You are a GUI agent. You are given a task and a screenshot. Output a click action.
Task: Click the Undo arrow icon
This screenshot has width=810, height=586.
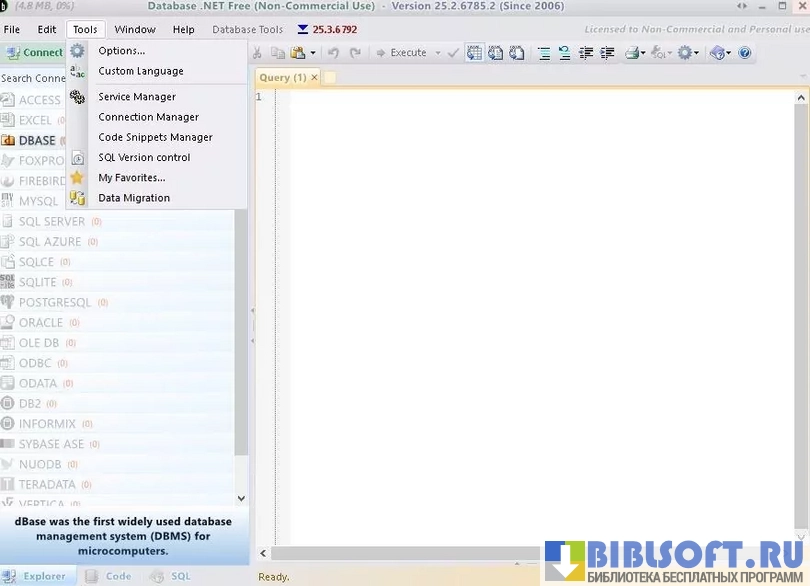pyautogui.click(x=333, y=53)
